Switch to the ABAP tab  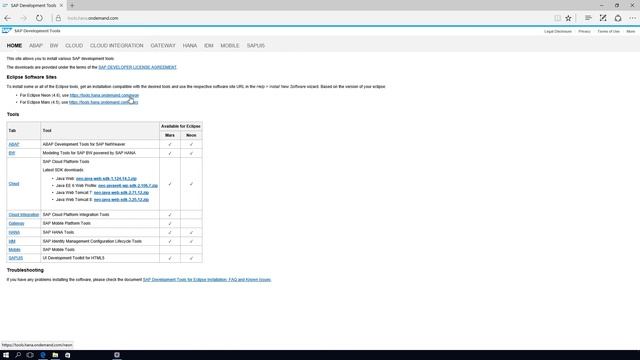[x=36, y=46]
